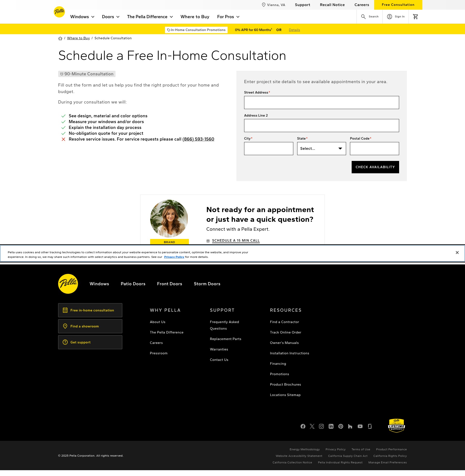Click the Limited Lifetime Warranty badge
Screen dimensions: 465x476
point(396,426)
